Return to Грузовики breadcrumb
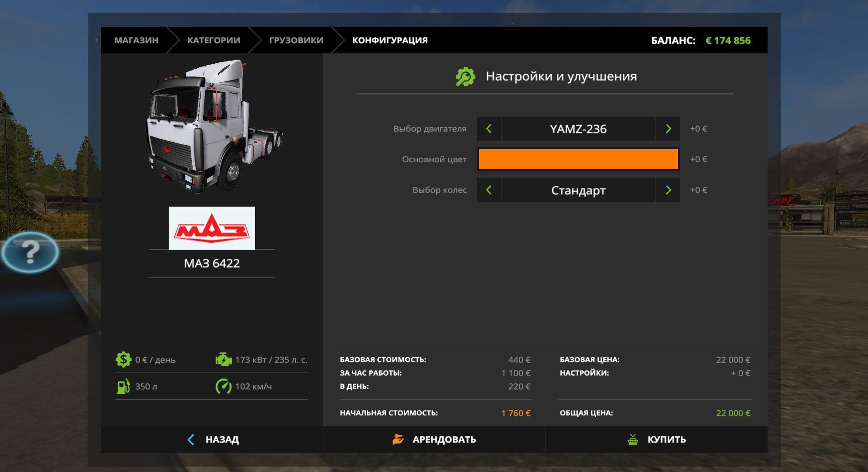This screenshot has height=472, width=868. pos(296,40)
